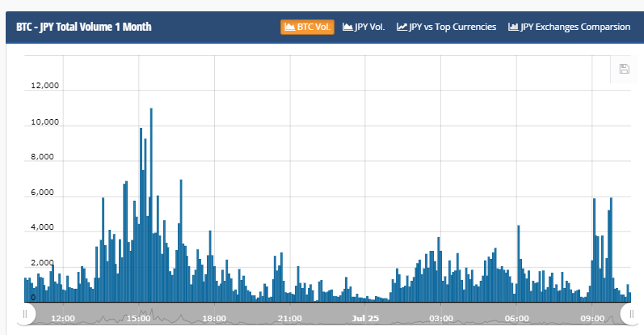644x335 pixels.
Task: Click the 15:00 mark on range navigator
Action: click(138, 319)
